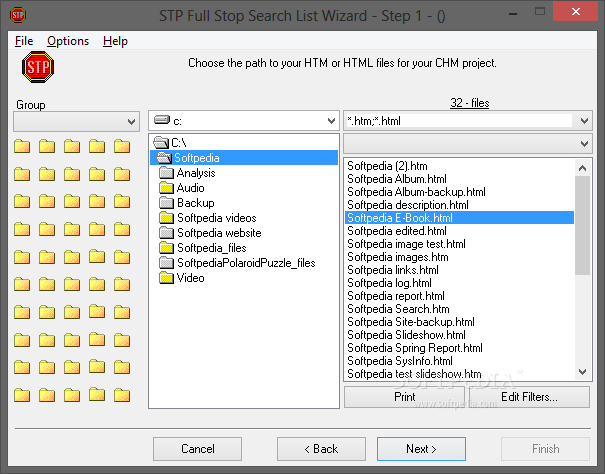Open the Options menu

point(68,41)
